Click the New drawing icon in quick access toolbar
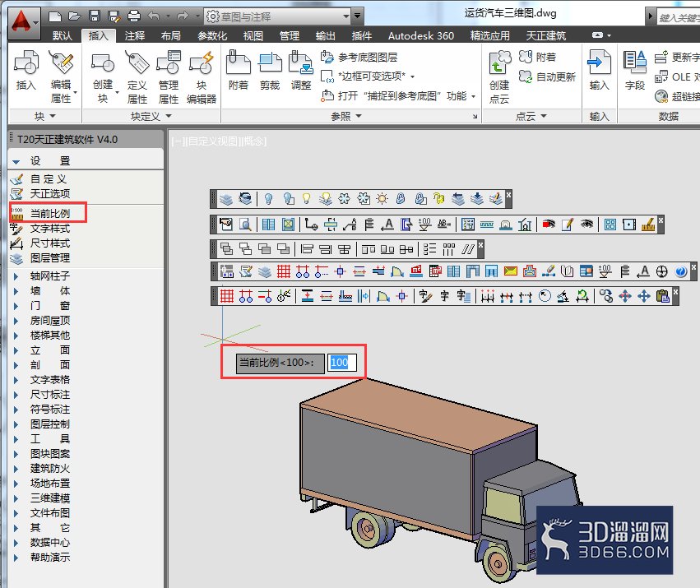 [55, 17]
